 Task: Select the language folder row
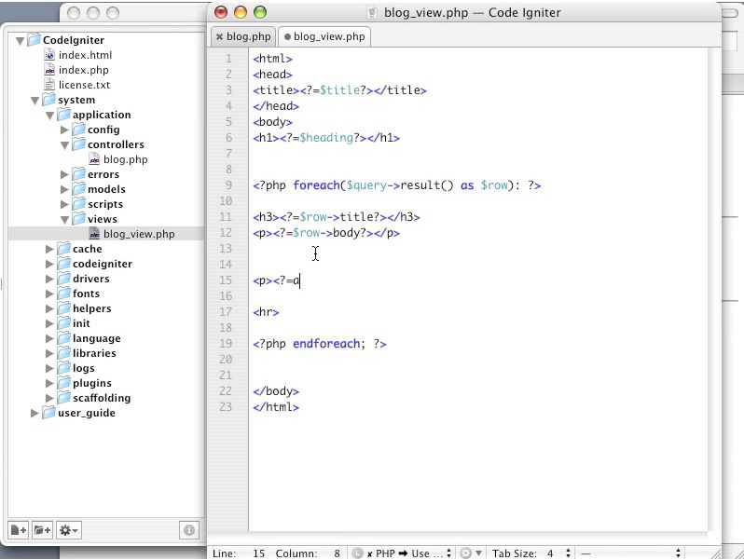point(105,338)
